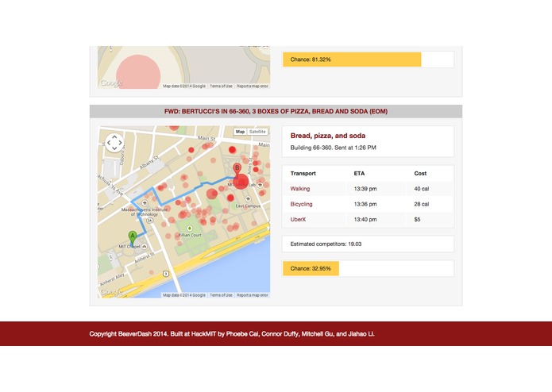The width and height of the screenshot is (552, 392).
Task: Open the Bicycling transport link
Action: point(301,204)
